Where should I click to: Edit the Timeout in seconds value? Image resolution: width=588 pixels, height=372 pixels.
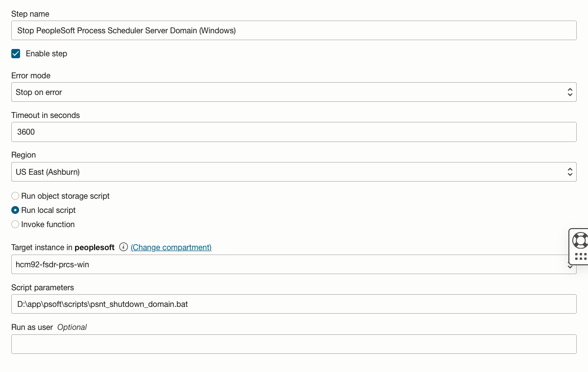[x=294, y=132]
